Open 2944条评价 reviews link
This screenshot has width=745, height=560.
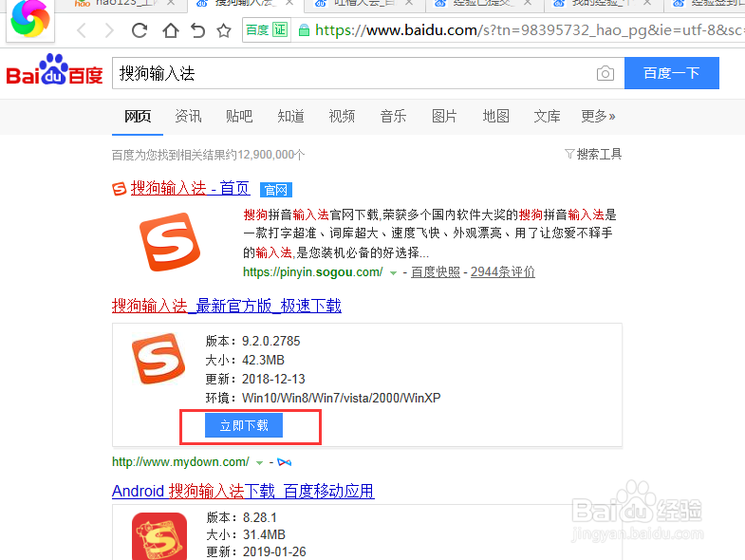click(x=503, y=271)
